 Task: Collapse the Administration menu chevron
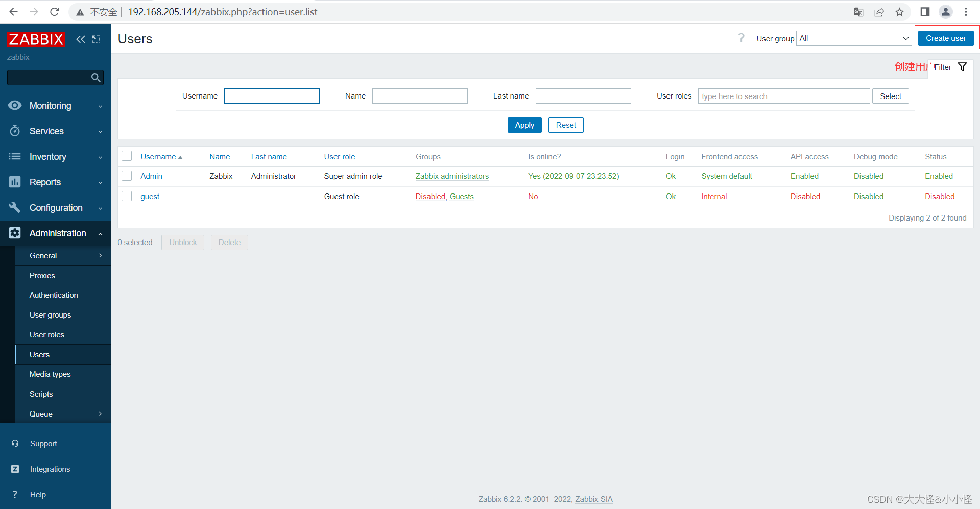[x=100, y=234]
